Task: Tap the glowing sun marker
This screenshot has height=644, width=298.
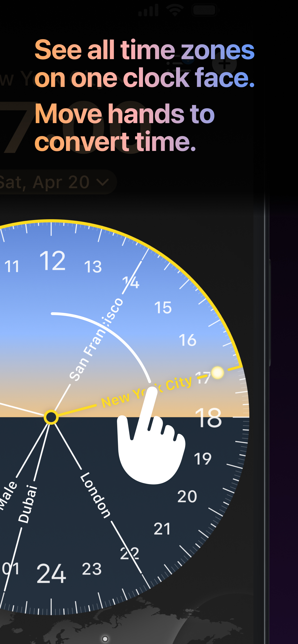Action: (x=217, y=373)
